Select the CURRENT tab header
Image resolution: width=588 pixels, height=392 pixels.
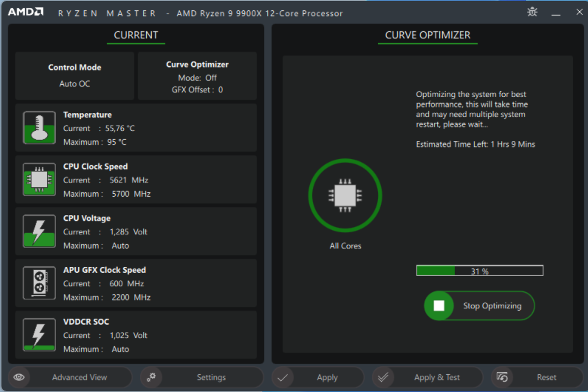136,35
